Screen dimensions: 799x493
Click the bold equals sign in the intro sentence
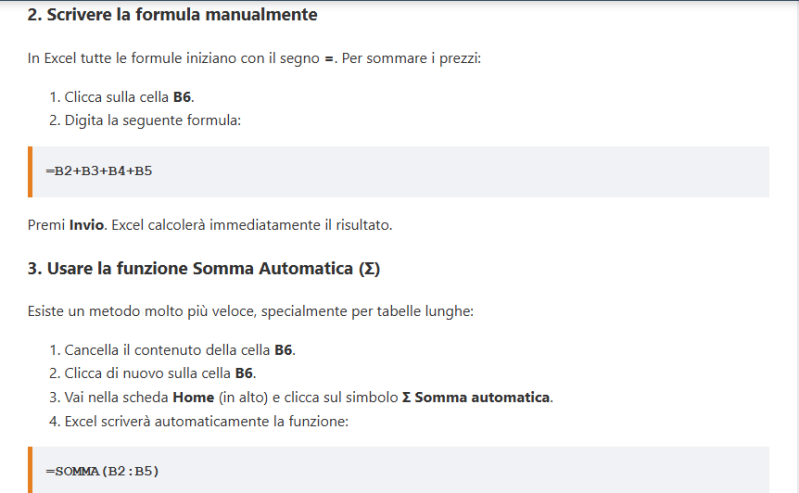pos(329,59)
